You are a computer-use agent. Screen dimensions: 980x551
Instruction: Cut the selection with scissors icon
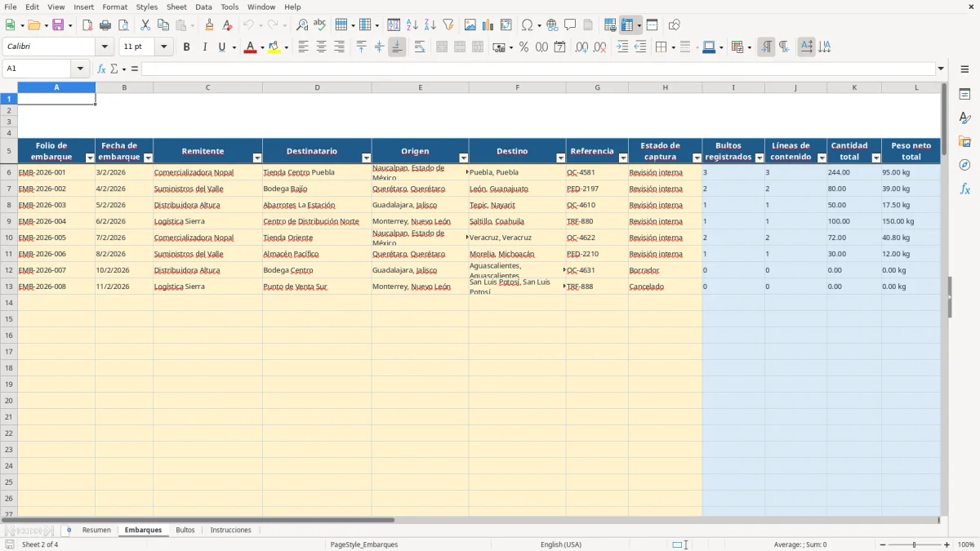[x=145, y=25]
